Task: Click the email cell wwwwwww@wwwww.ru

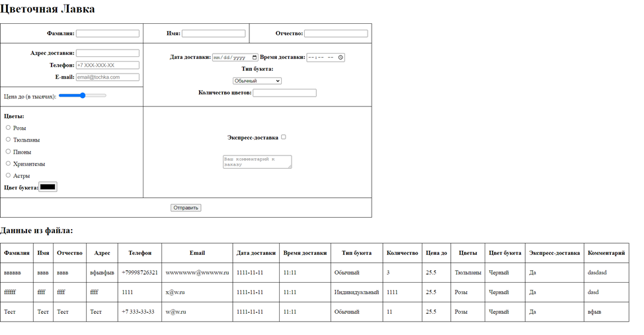Action: coord(197,273)
